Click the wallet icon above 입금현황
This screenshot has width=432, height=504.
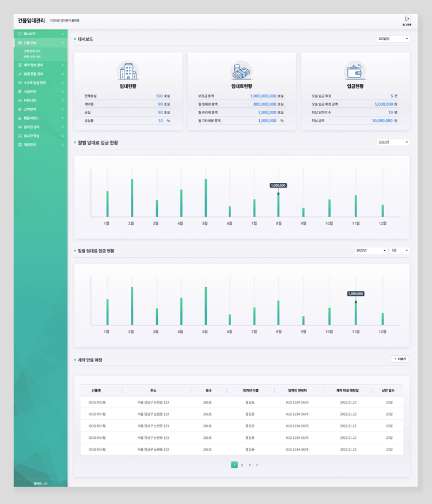[x=355, y=71]
